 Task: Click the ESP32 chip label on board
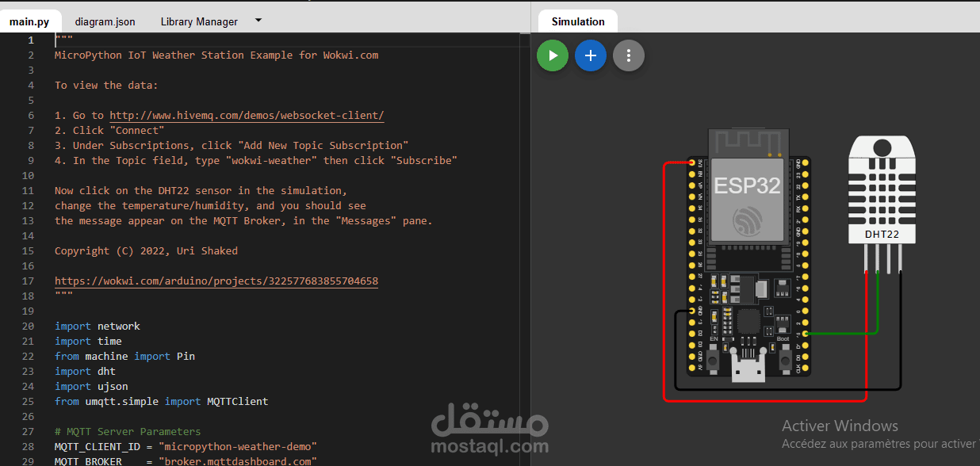tap(747, 185)
